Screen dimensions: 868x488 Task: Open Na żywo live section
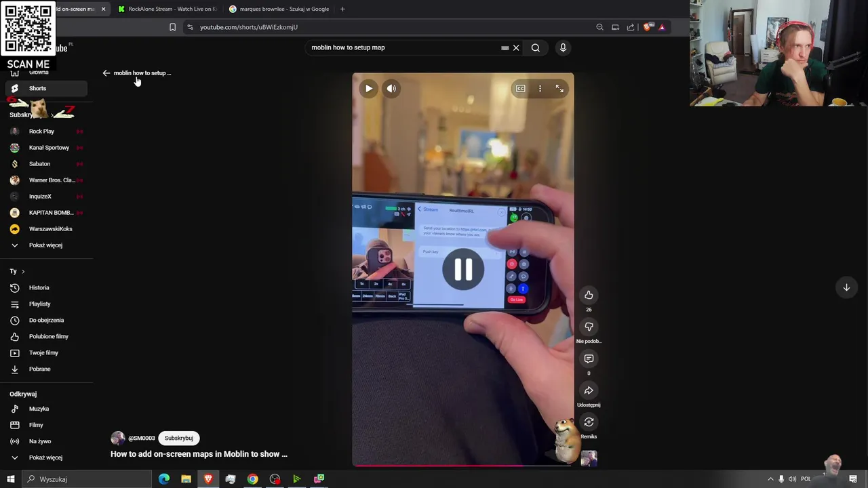tap(46, 441)
